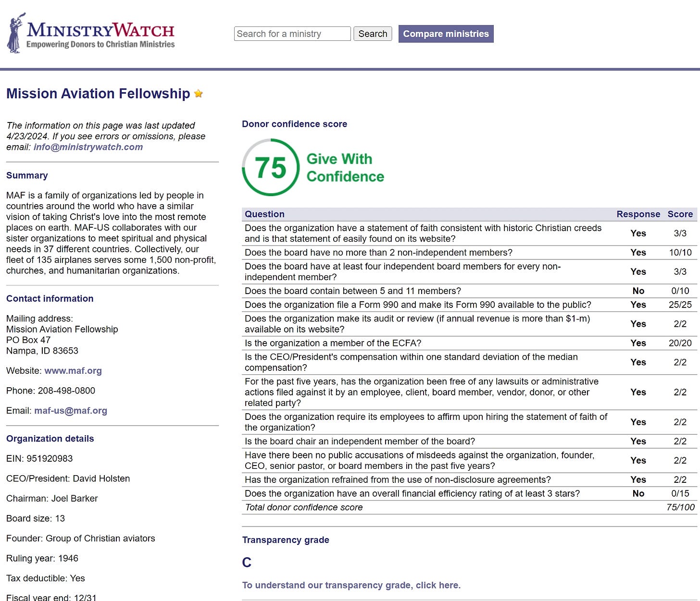Click the Response column header
Viewport: 700px width, 601px height.
pyautogui.click(x=638, y=214)
